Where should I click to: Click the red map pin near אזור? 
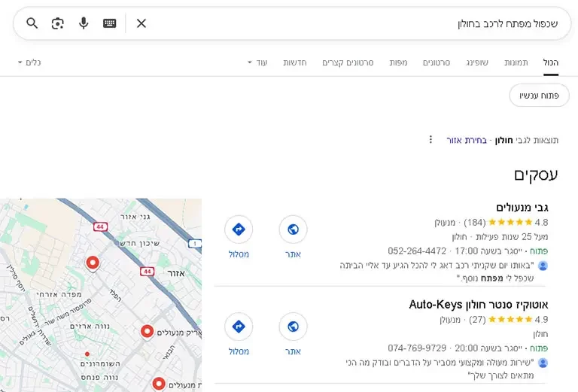pos(93,263)
